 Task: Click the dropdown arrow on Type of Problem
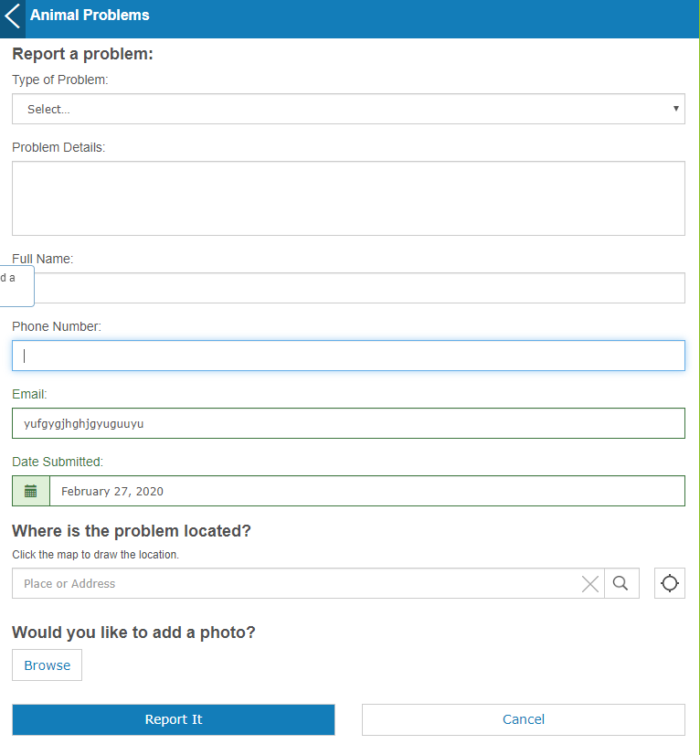click(x=676, y=108)
